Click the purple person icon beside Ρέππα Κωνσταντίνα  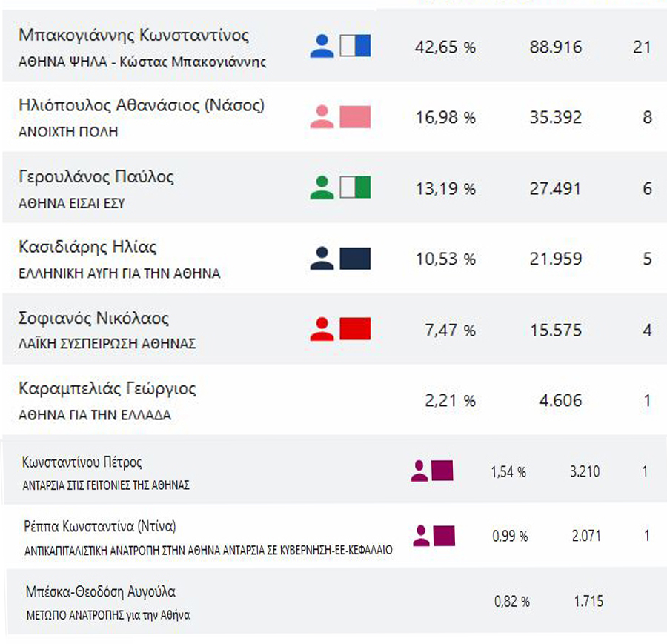click(421, 536)
